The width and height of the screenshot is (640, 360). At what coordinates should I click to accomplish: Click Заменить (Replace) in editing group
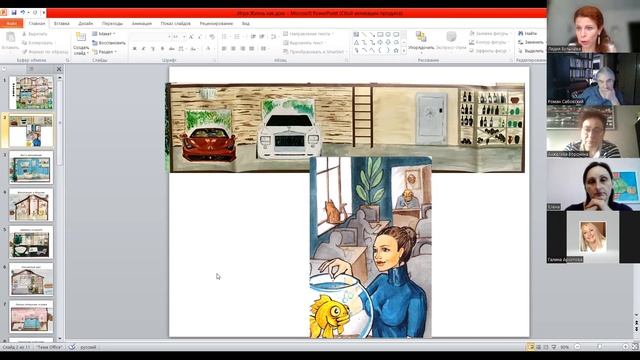(531, 42)
